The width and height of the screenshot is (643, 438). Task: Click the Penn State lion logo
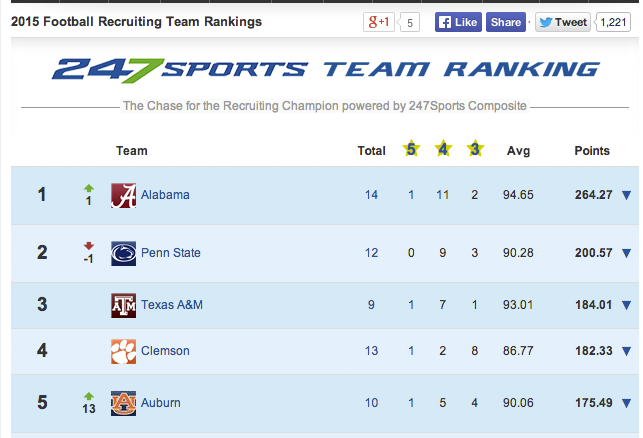click(x=123, y=253)
